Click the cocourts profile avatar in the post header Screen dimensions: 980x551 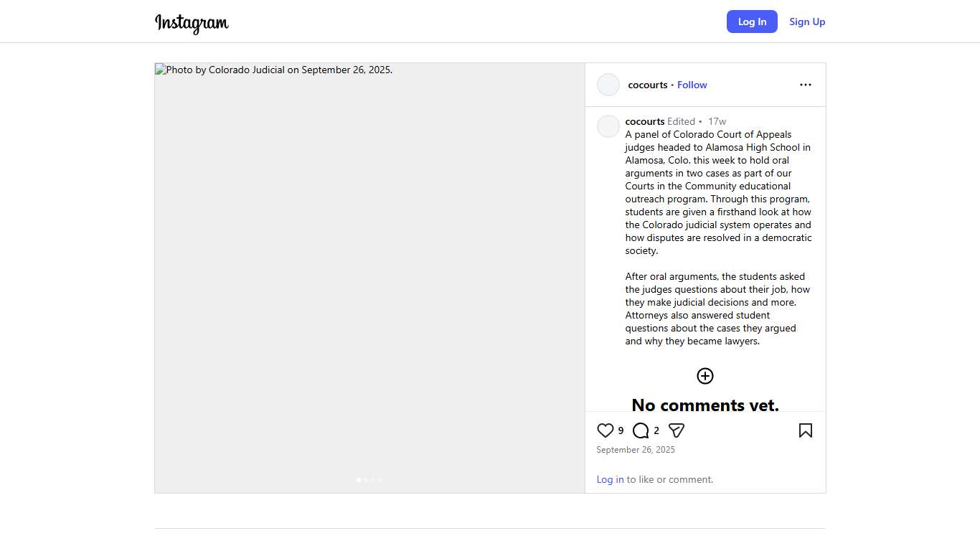pos(608,85)
